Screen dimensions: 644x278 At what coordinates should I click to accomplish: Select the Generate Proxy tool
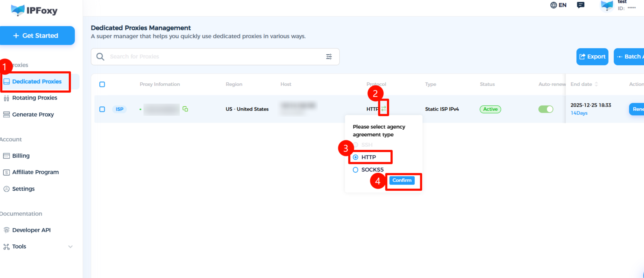33,114
